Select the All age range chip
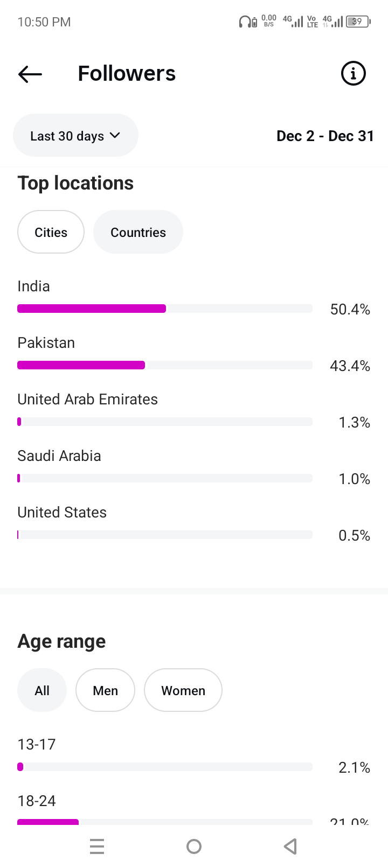This screenshot has height=868, width=388. coord(42,690)
